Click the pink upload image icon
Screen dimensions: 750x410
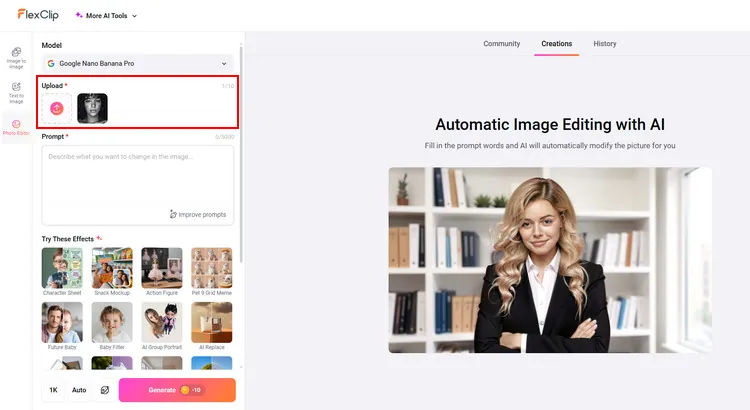pyautogui.click(x=57, y=108)
